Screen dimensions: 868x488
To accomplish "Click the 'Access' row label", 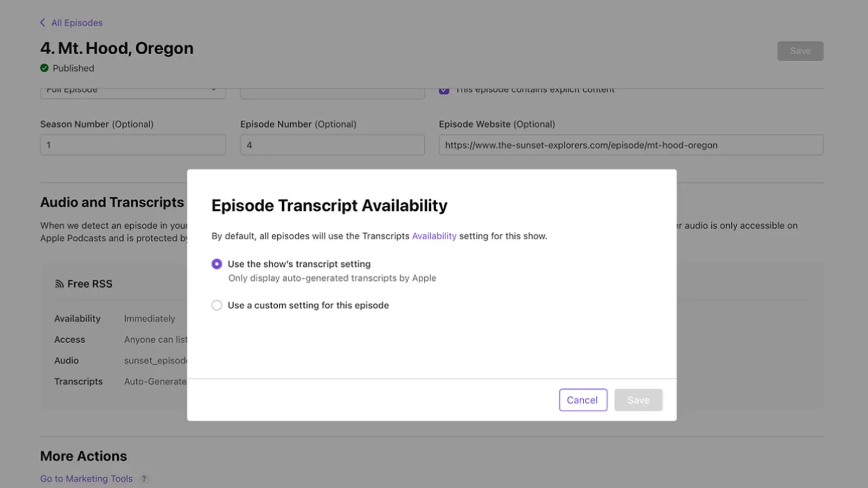I will tap(69, 340).
